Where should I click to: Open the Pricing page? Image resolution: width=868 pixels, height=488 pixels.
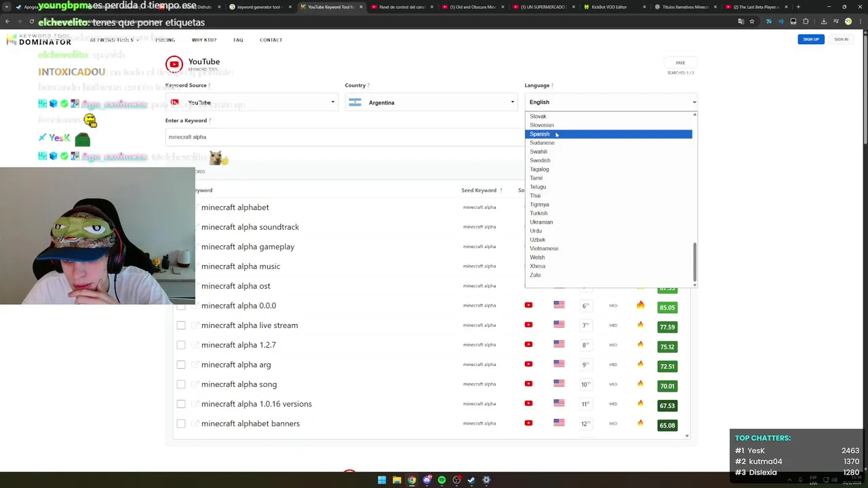coord(165,40)
